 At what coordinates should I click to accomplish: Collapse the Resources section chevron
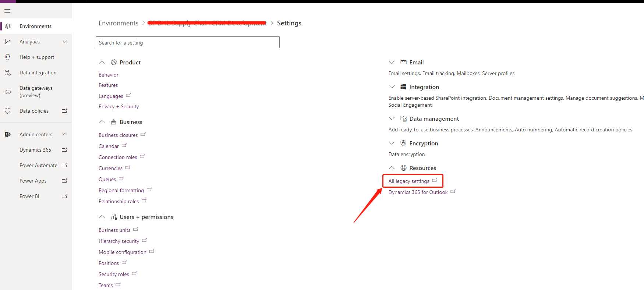pyautogui.click(x=392, y=168)
